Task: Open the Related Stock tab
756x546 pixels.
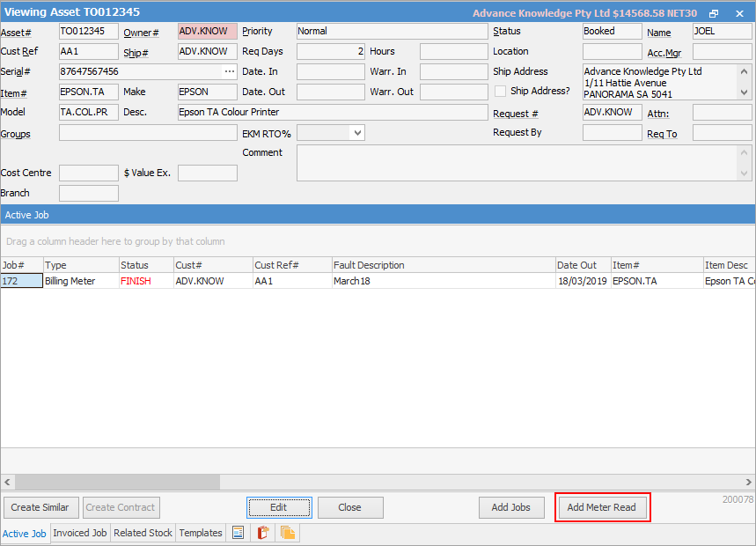Action: (x=143, y=533)
